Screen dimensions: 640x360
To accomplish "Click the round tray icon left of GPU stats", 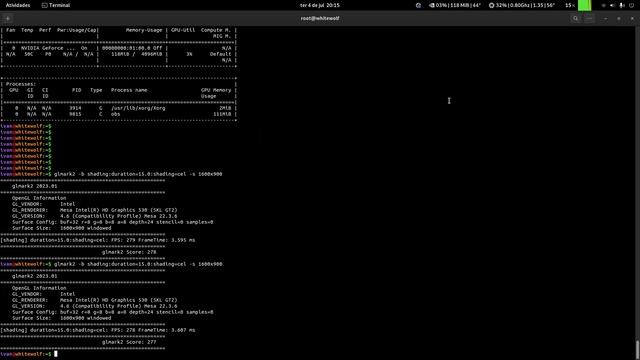I will pos(418,5).
